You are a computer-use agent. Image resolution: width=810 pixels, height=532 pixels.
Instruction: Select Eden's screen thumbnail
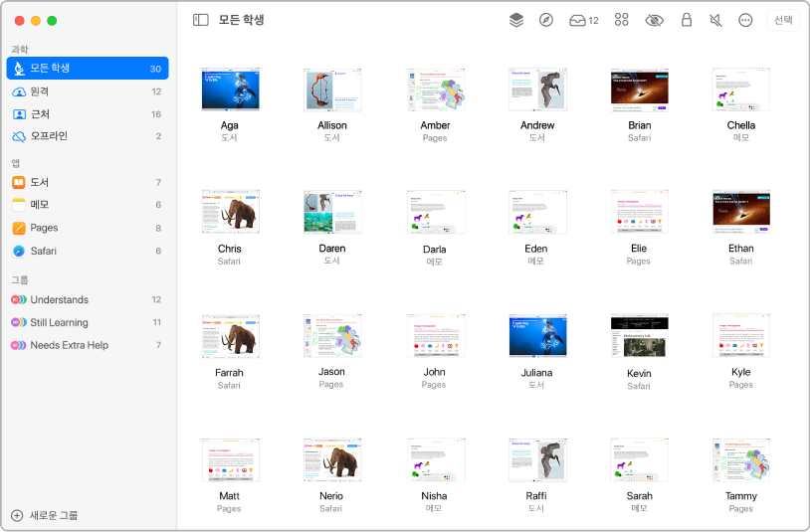pyautogui.click(x=537, y=212)
